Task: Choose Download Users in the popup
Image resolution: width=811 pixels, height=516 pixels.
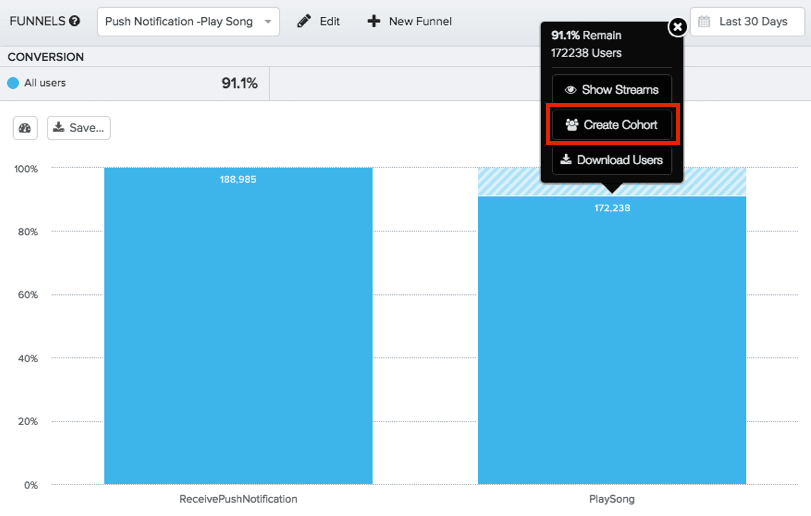Action: 611,160
